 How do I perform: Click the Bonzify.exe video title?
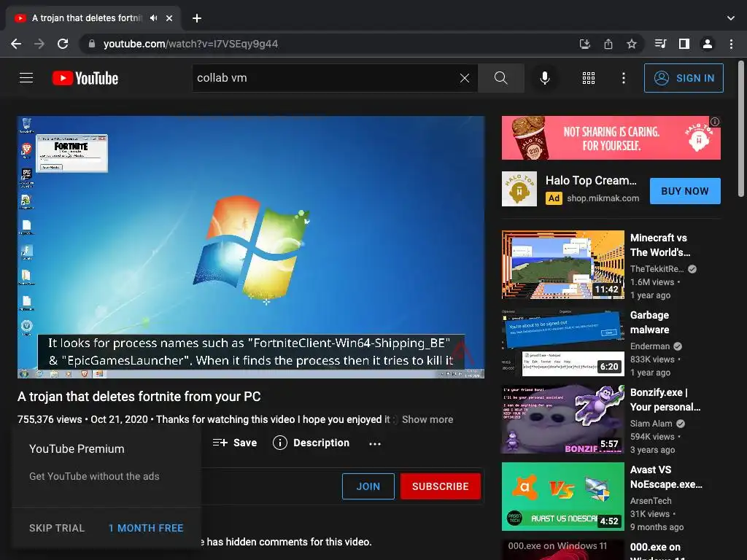665,400
